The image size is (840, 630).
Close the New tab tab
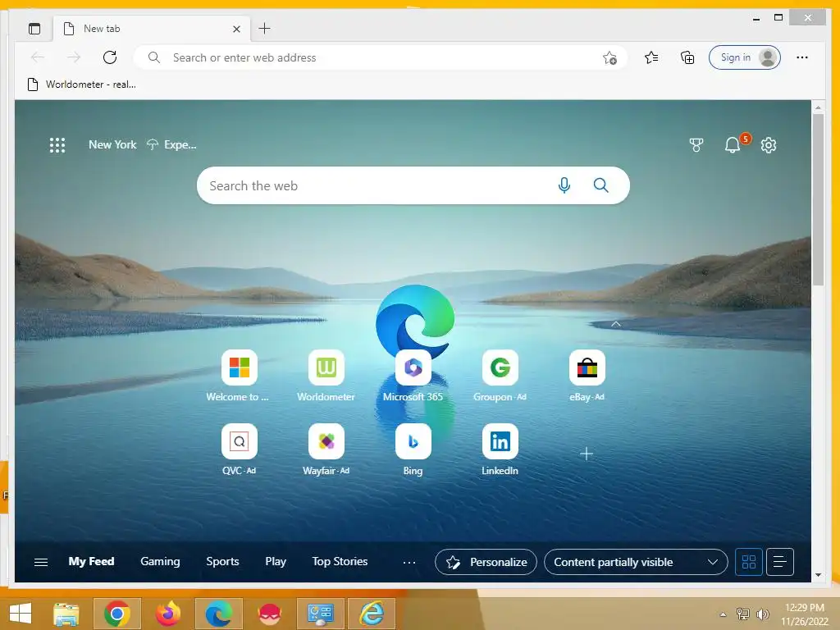coord(236,29)
